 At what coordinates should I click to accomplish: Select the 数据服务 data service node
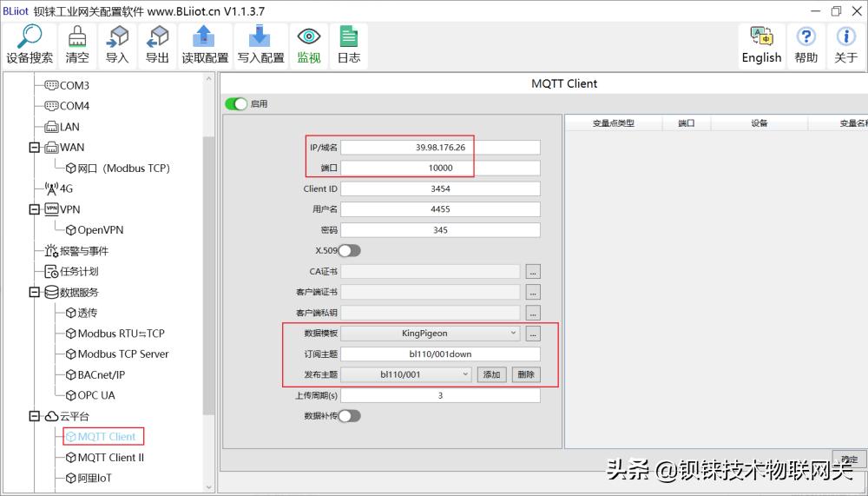coord(71,292)
